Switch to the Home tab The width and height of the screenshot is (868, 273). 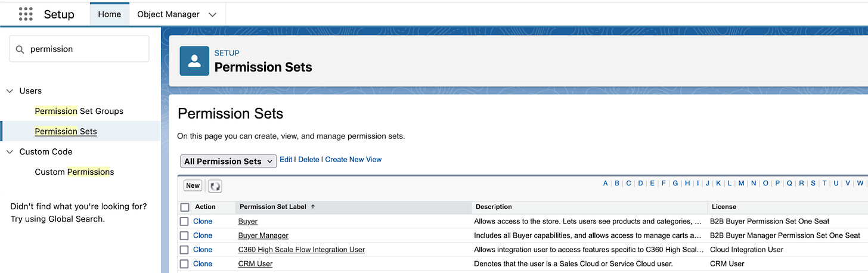click(110, 14)
